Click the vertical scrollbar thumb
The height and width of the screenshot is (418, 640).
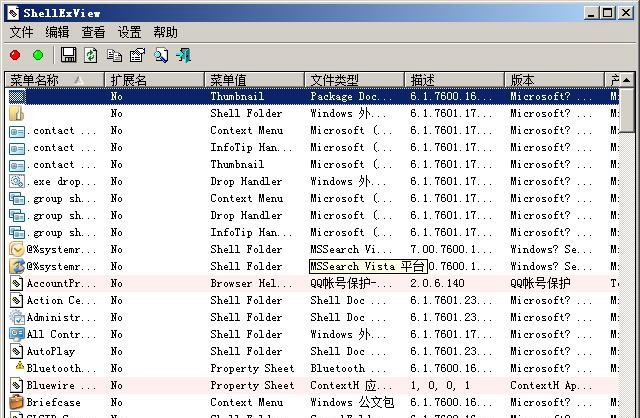pyautogui.click(x=627, y=110)
